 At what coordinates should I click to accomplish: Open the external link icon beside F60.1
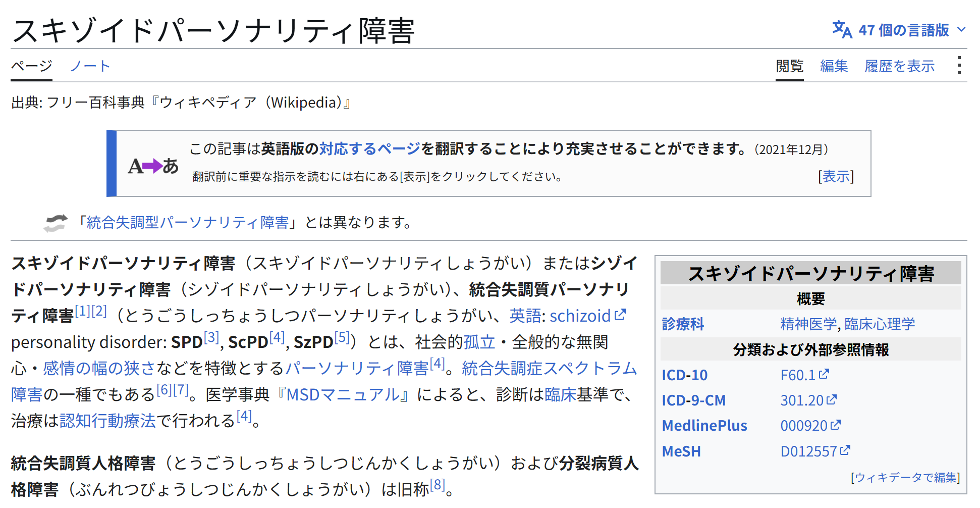[x=824, y=374]
